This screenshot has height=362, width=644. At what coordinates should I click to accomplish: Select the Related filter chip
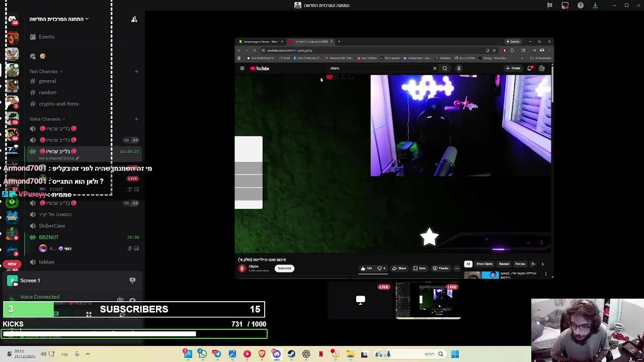504,264
